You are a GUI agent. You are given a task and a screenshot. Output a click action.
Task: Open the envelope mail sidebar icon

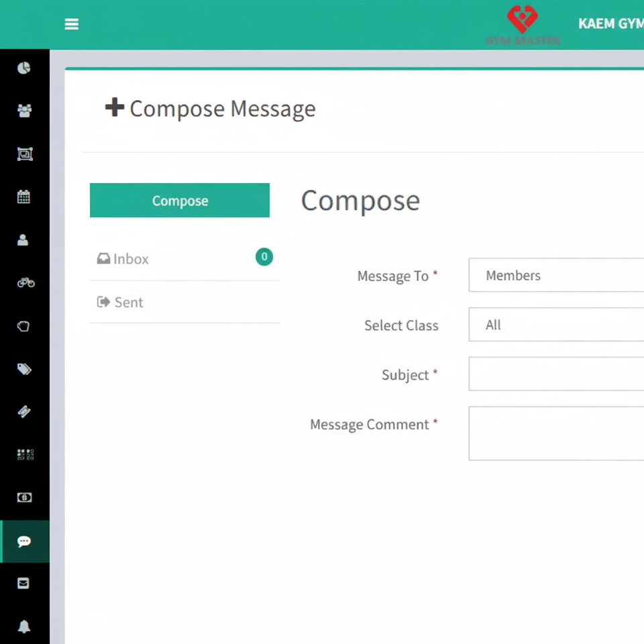coord(23,583)
